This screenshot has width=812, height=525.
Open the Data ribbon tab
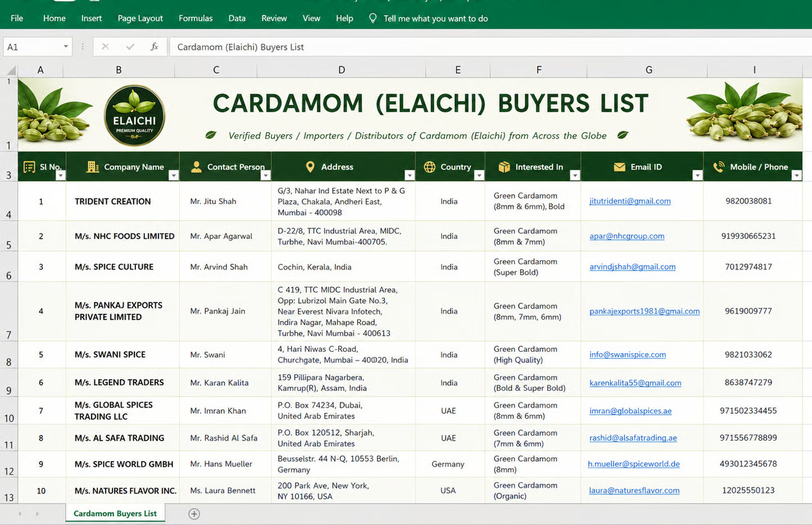237,18
